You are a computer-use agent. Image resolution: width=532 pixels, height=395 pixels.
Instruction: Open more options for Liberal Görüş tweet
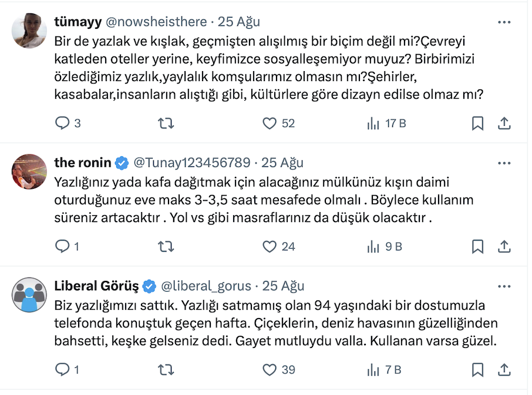pyautogui.click(x=504, y=286)
